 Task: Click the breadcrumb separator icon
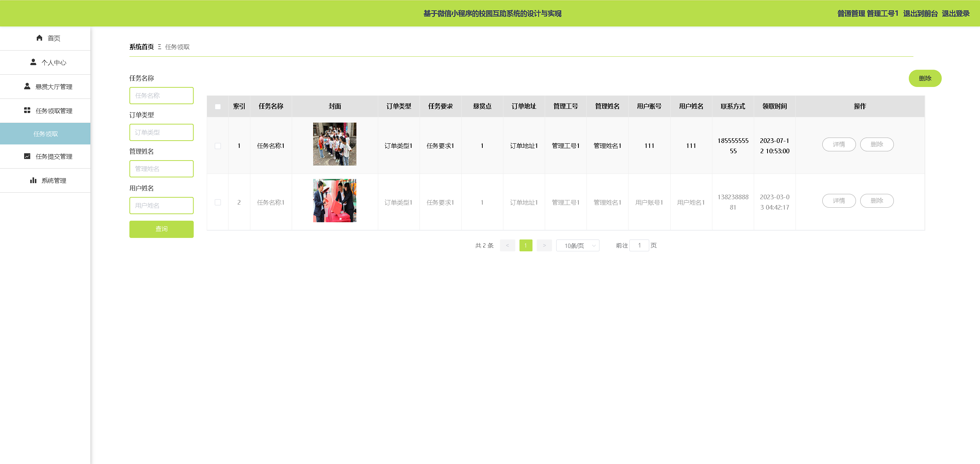pyautogui.click(x=159, y=47)
